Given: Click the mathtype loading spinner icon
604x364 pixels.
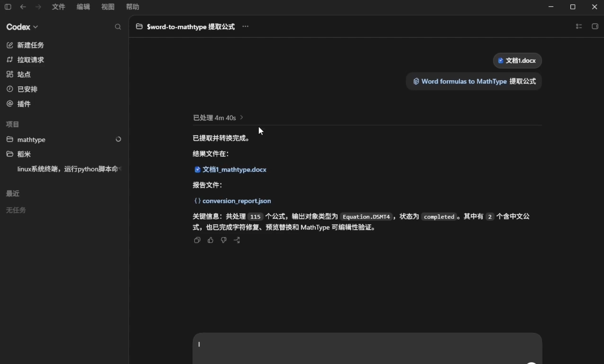Looking at the screenshot, I should coord(118,139).
